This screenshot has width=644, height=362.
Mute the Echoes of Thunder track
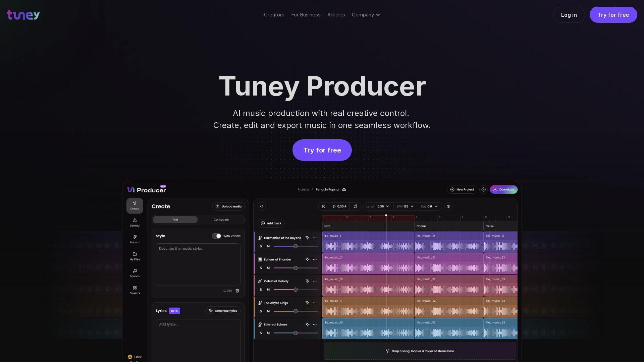tap(268, 268)
